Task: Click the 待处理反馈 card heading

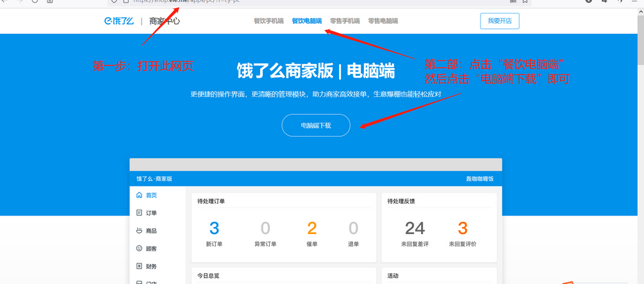Action: point(401,201)
